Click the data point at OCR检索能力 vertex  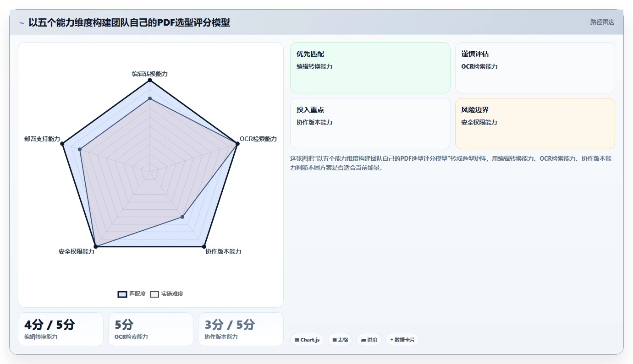(237, 144)
